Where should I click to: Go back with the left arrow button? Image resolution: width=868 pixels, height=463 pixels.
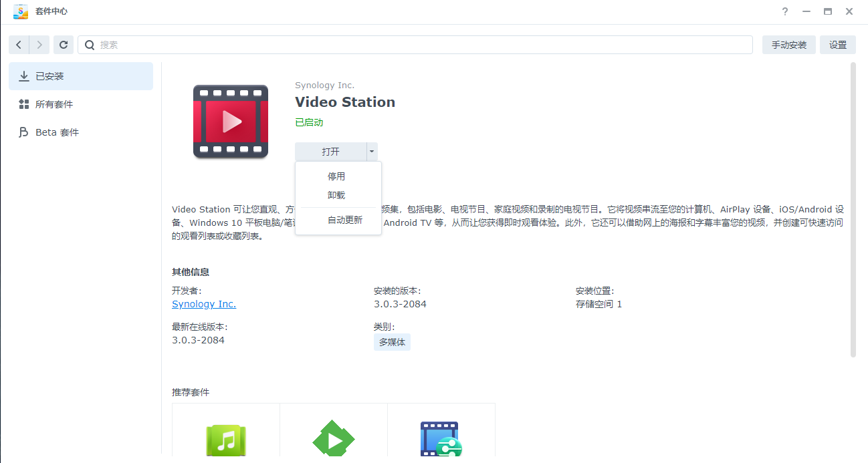pyautogui.click(x=19, y=45)
